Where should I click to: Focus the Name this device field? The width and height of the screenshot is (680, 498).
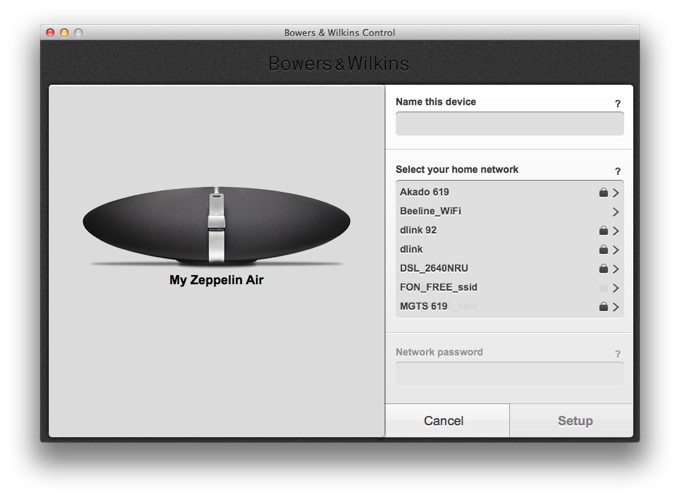coord(510,124)
